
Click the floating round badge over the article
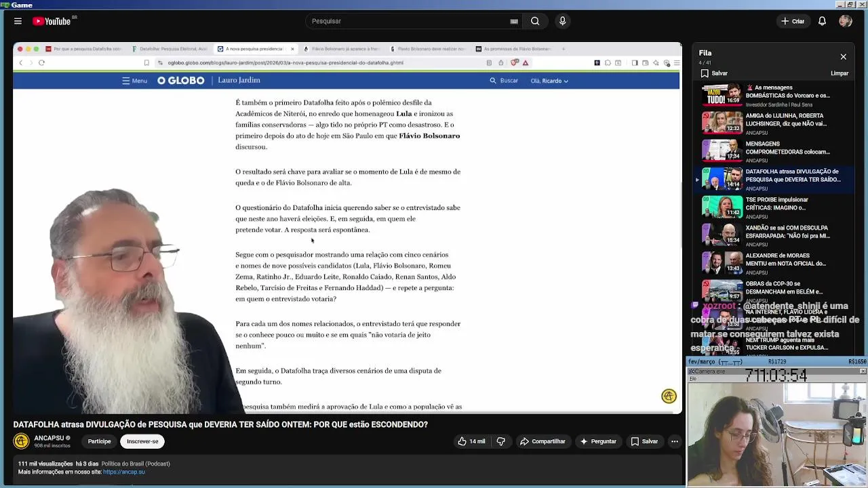tap(669, 396)
